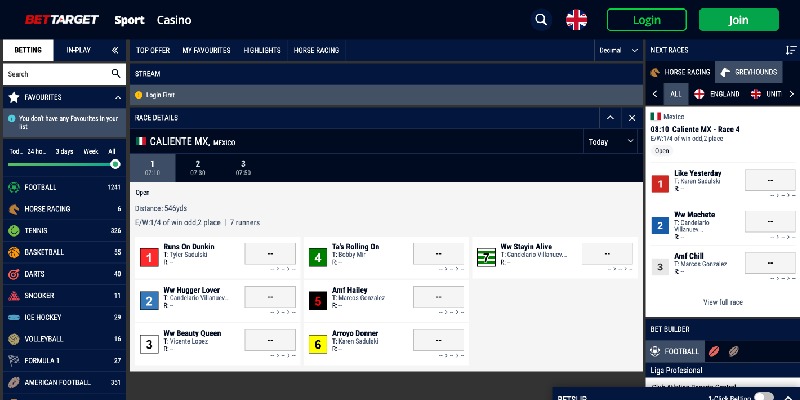Click black trap 5 Amf Hailey

point(318,301)
